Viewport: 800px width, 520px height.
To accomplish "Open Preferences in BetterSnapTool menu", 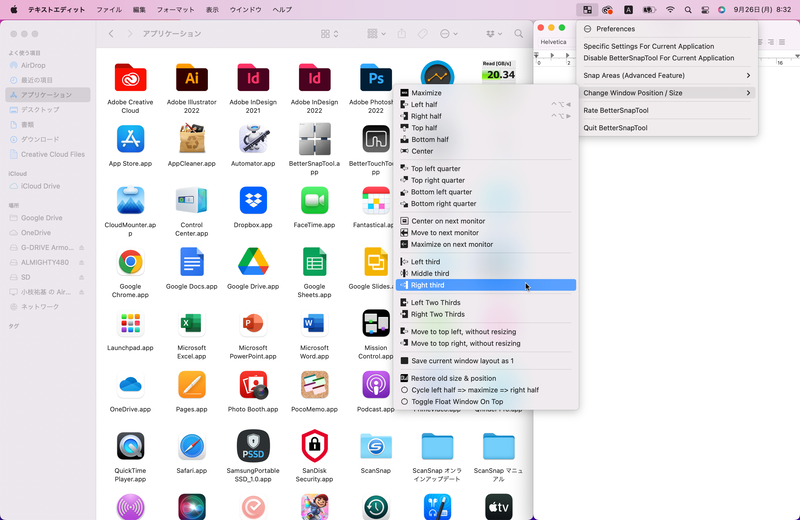I will pos(667,29).
